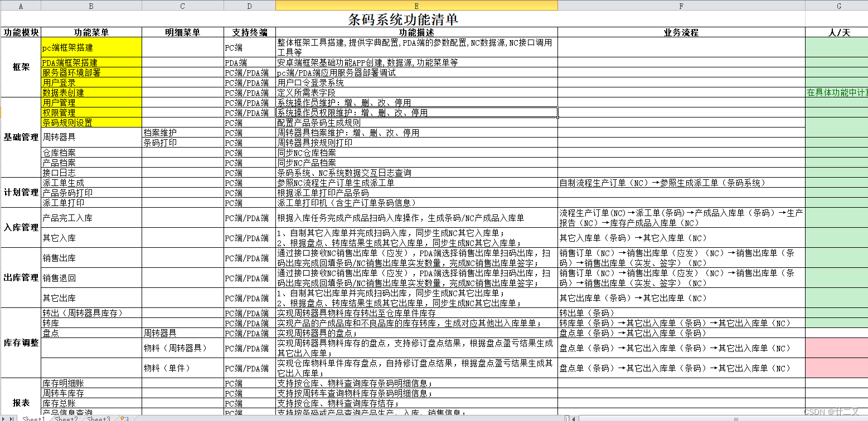This screenshot has width=868, height=421.
Task: Select column C header
Action: 183,6
